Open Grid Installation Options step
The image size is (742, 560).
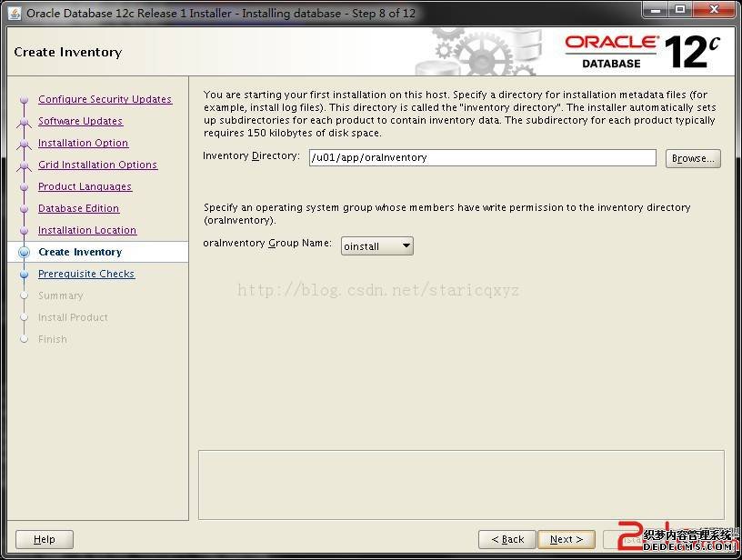click(97, 165)
